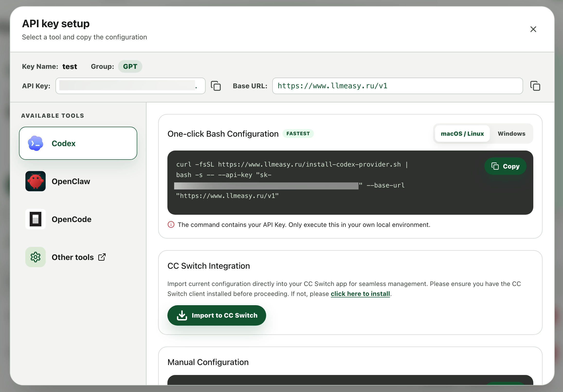
Task: Click the GPT group badge
Action: [130, 66]
